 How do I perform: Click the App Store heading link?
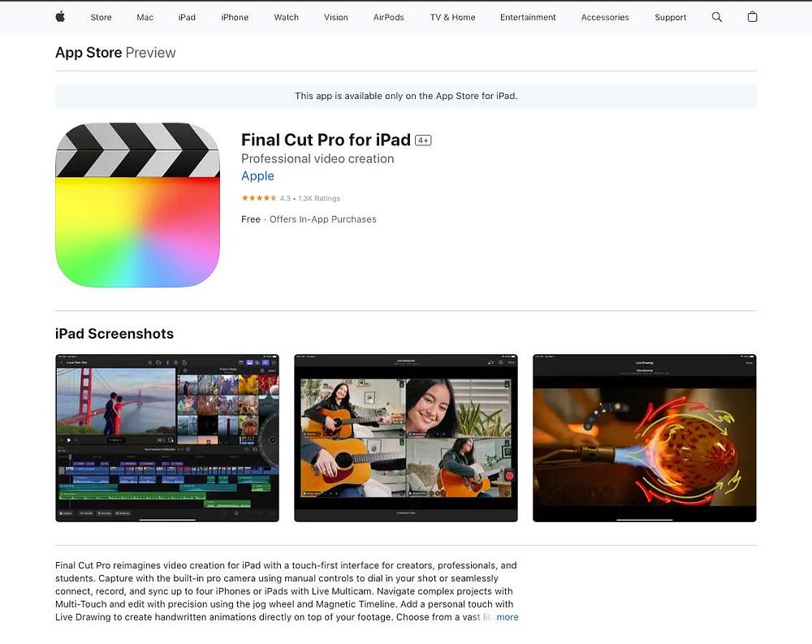pos(89,52)
